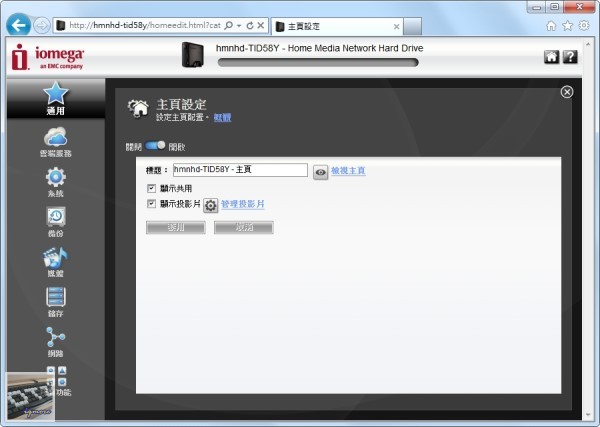This screenshot has height=427, width=600.
Task: Click the 取消 cancel button
Action: click(244, 227)
